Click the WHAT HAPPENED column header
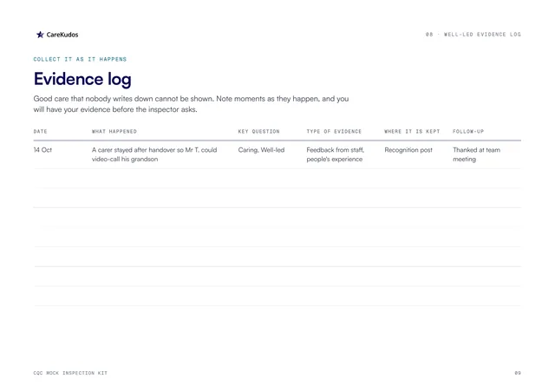The height and width of the screenshot is (392, 555). pyautogui.click(x=114, y=131)
